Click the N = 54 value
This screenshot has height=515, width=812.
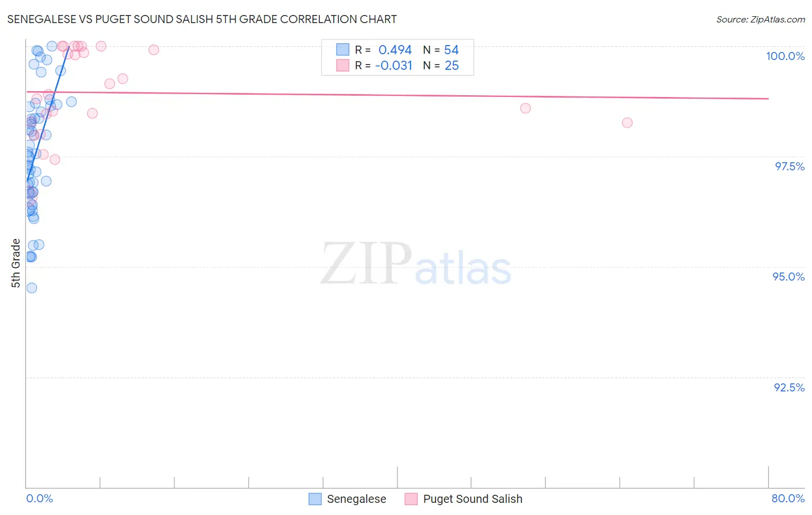[x=441, y=50]
